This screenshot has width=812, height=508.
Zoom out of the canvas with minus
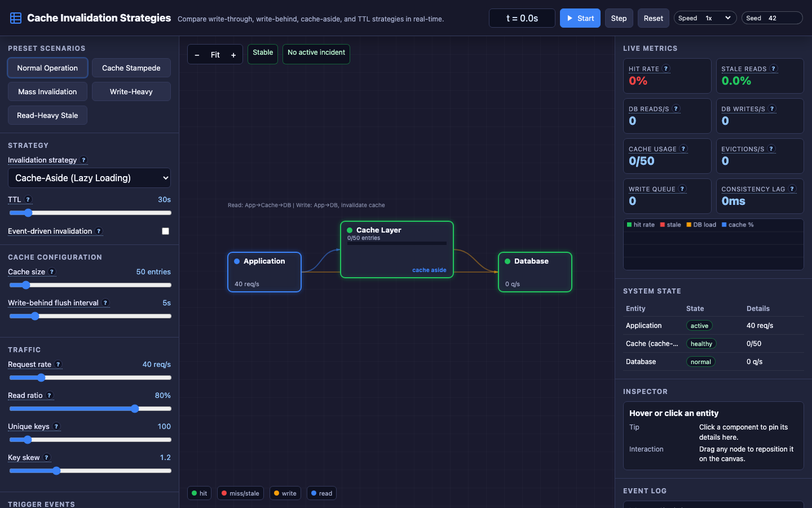point(197,55)
